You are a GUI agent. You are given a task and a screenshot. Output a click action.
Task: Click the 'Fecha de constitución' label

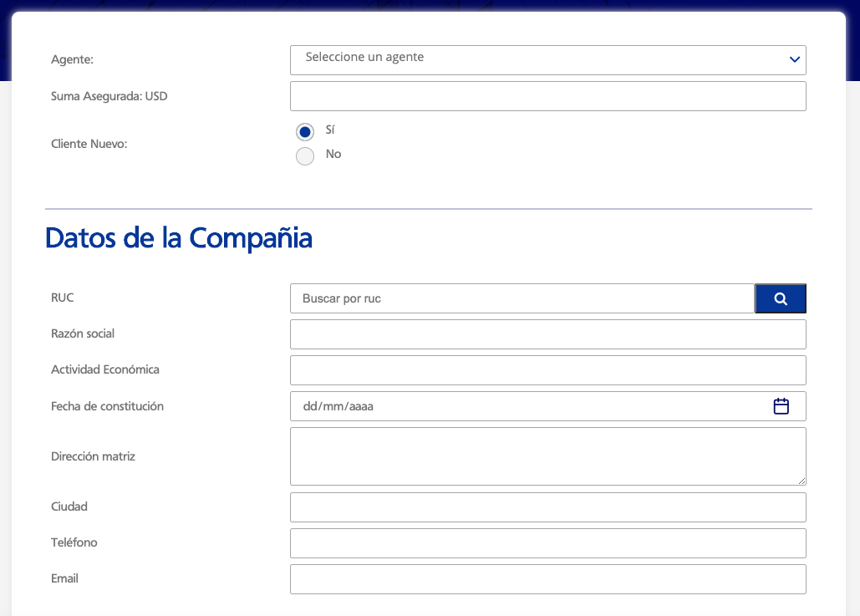(x=108, y=406)
